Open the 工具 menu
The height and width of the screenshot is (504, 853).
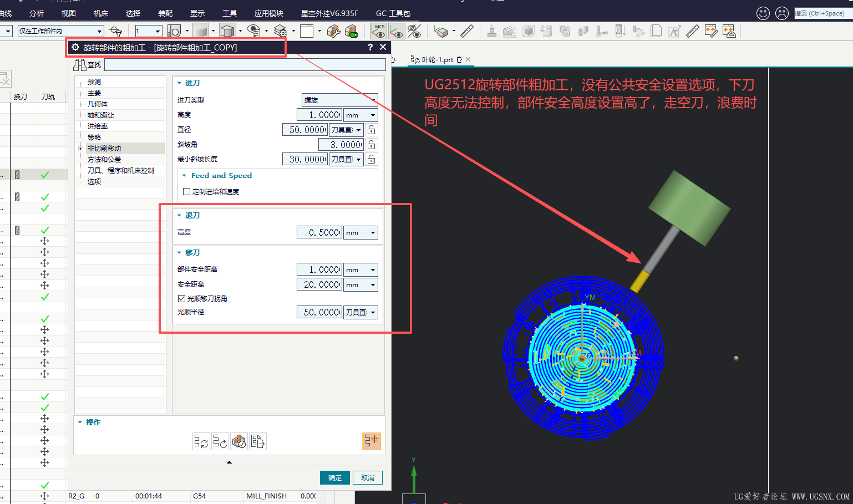[230, 13]
